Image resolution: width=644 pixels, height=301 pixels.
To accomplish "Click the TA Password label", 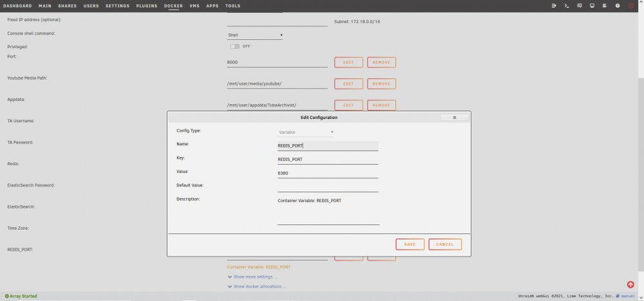I will click(20, 142).
